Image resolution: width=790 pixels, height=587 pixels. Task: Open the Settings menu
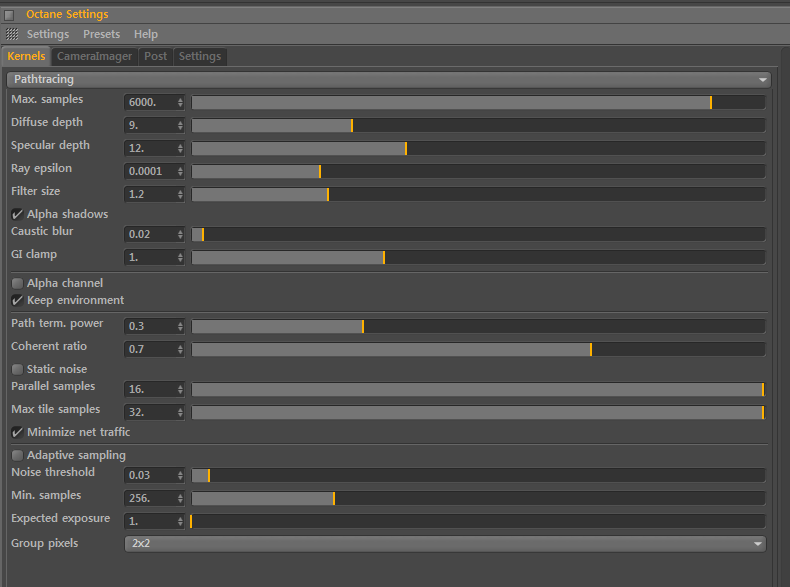[x=48, y=34]
